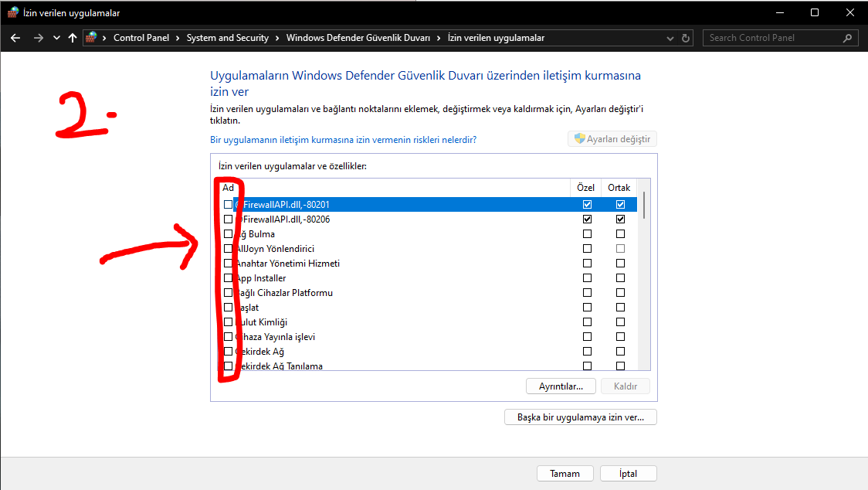Open the app communication risks link
Viewport: 868px width, 490px height.
[343, 140]
